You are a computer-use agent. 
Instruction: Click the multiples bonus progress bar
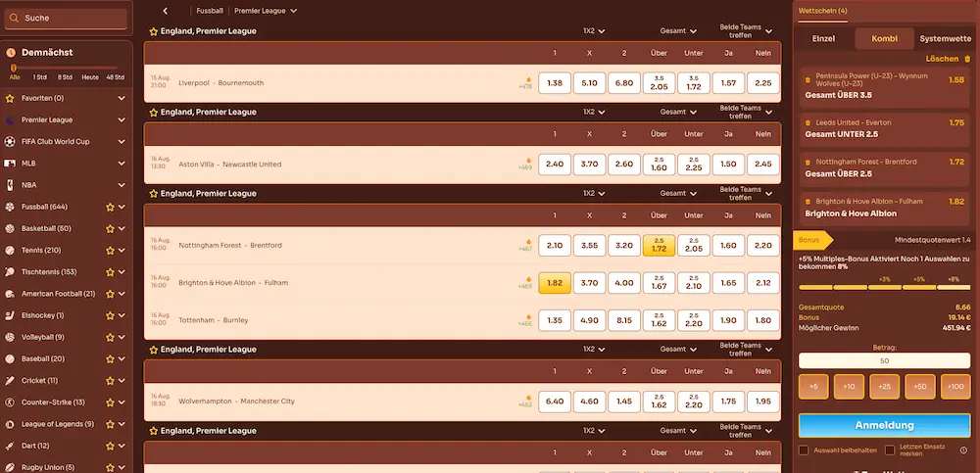tap(884, 288)
